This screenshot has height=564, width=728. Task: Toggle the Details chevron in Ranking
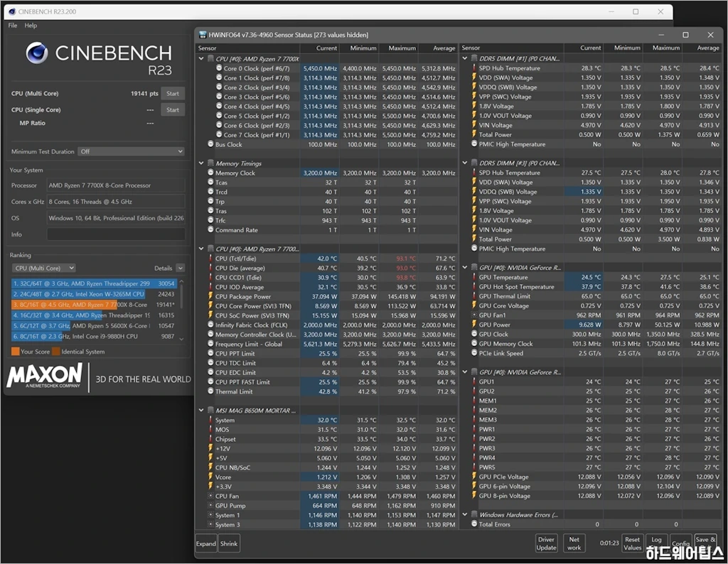[x=181, y=268]
